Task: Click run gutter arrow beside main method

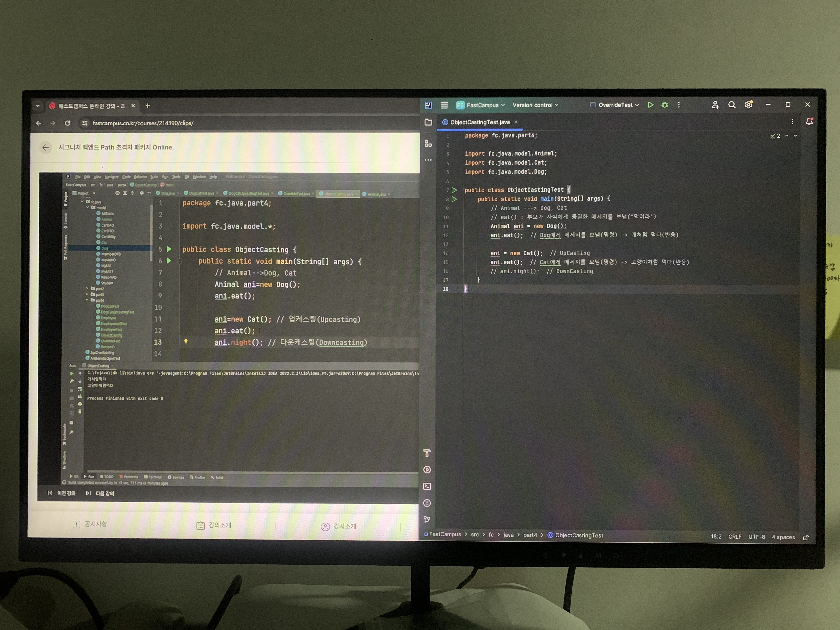Action: click(454, 199)
